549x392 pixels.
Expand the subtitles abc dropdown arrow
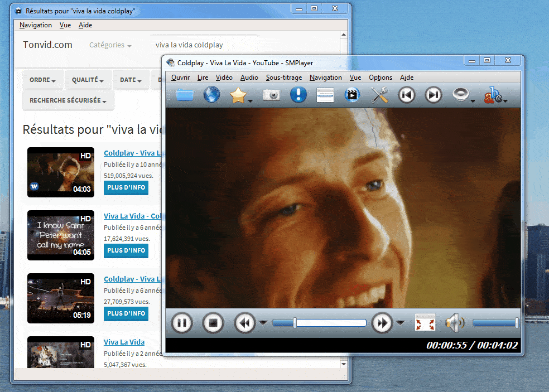(505, 101)
